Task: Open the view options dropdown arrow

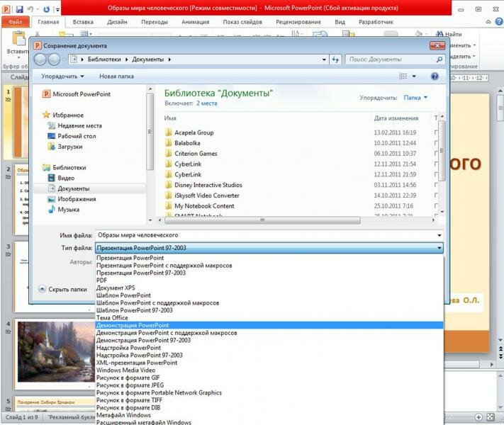Action: [414, 76]
